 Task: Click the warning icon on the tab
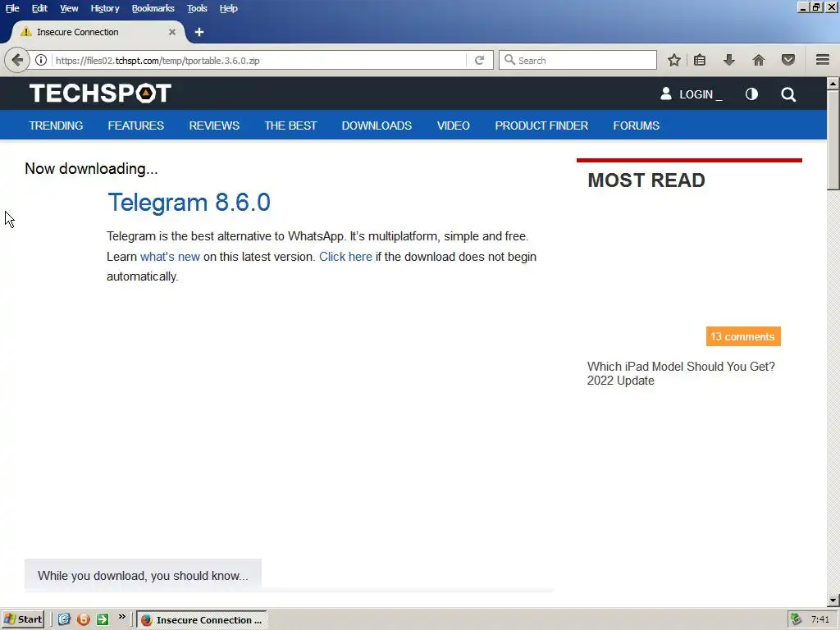pyautogui.click(x=25, y=32)
